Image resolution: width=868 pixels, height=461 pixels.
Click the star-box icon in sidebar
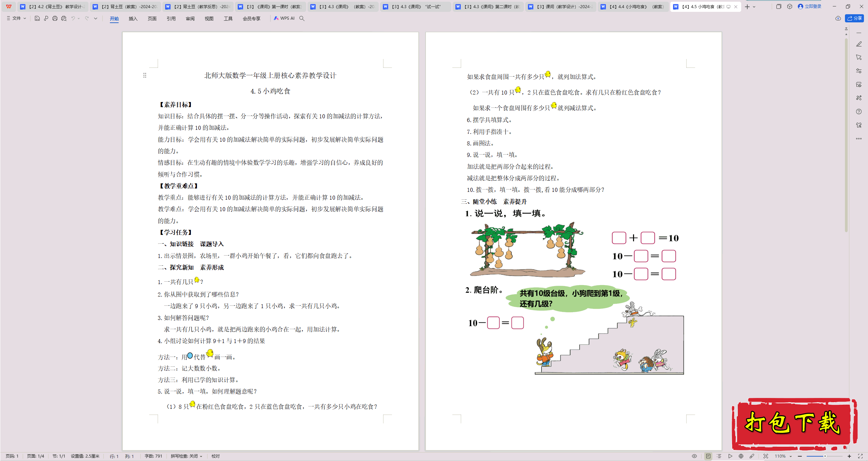pyautogui.click(x=859, y=125)
